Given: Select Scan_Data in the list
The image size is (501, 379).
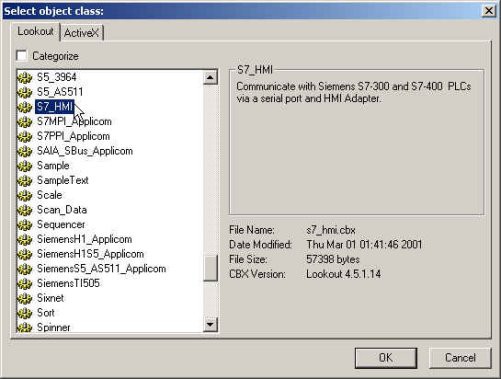Looking at the screenshot, I should 62,210.
